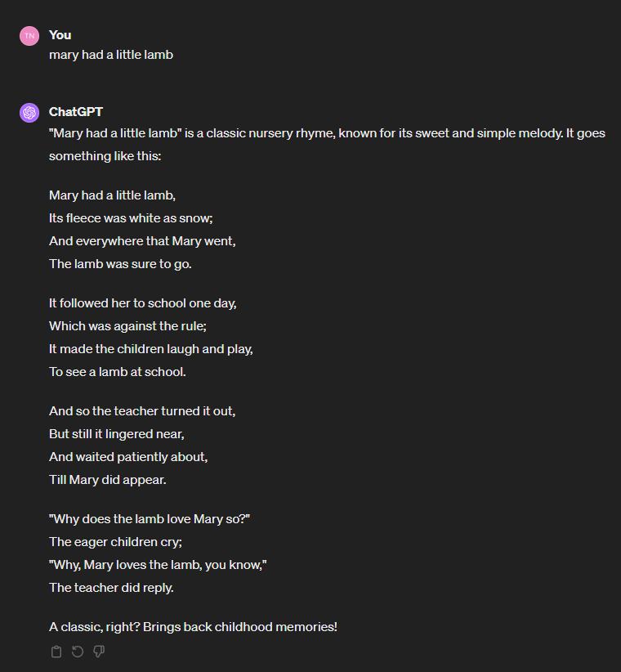
Task: Click the line "It followed her to school one day,"
Action: pos(143,303)
